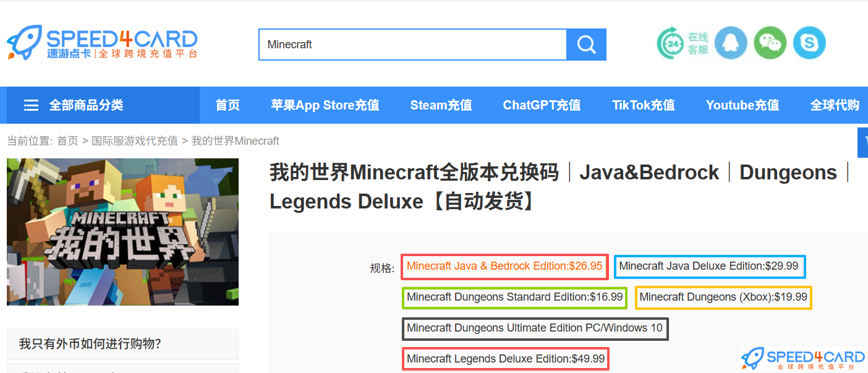Open the Steam充值 nav item
This screenshot has width=868, height=373.
(441, 105)
